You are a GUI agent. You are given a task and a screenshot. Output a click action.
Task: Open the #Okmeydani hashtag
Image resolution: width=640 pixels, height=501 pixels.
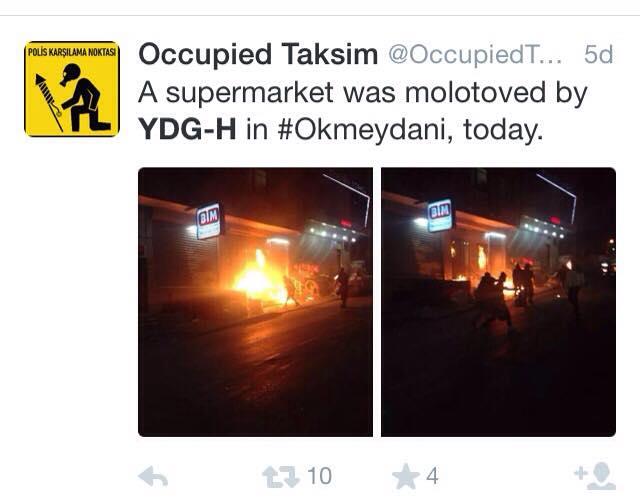pyautogui.click(x=365, y=129)
